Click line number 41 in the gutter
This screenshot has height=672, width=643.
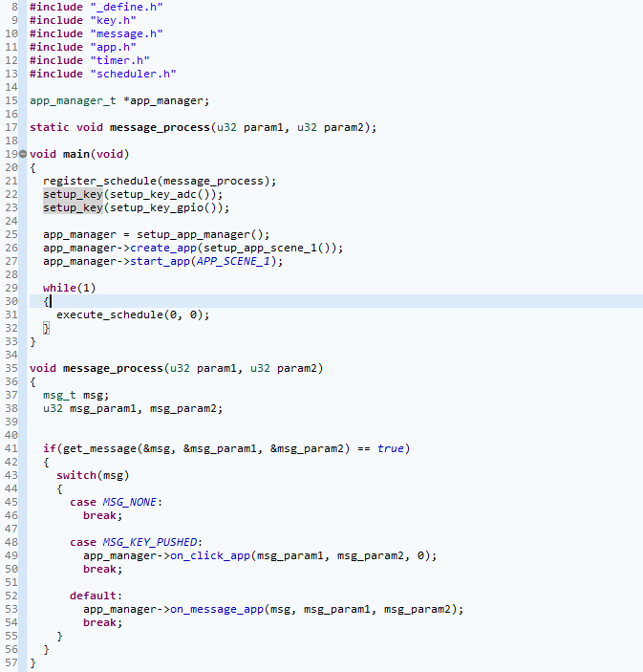11,448
